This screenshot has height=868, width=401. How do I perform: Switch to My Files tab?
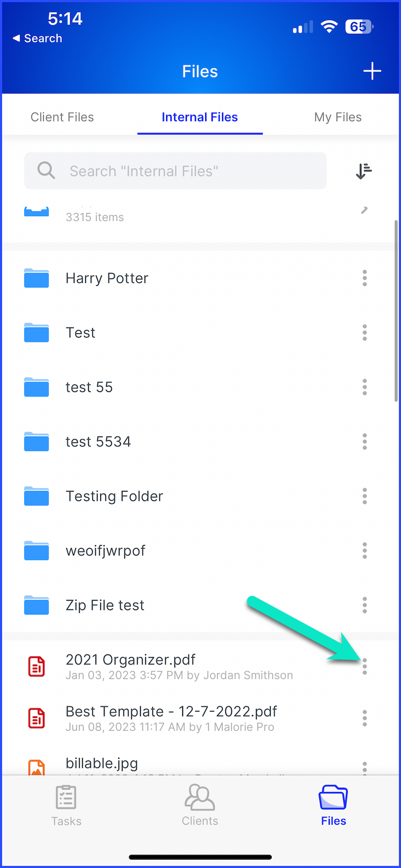pos(338,117)
